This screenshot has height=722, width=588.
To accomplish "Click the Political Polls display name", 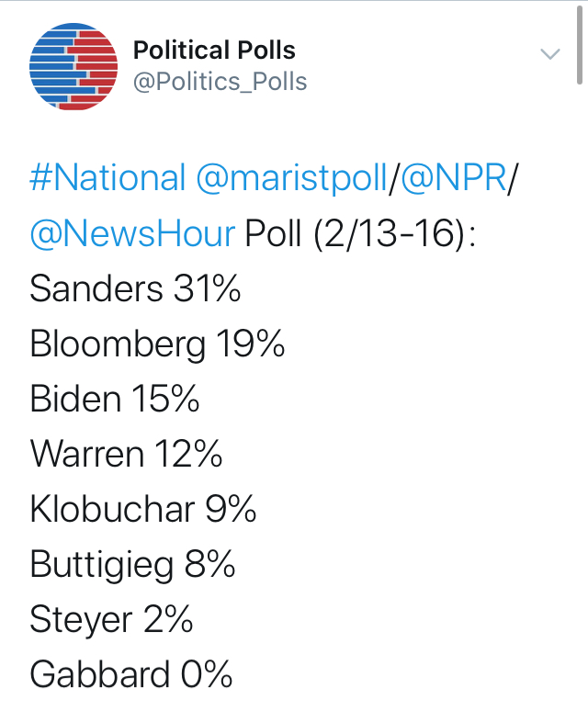I will pyautogui.click(x=214, y=50).
